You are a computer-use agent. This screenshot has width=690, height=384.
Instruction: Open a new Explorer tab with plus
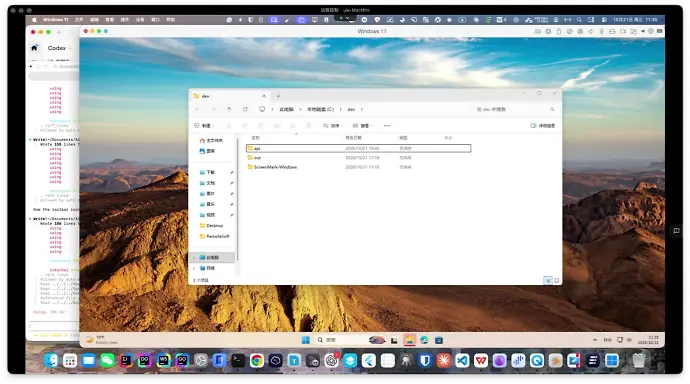click(278, 96)
